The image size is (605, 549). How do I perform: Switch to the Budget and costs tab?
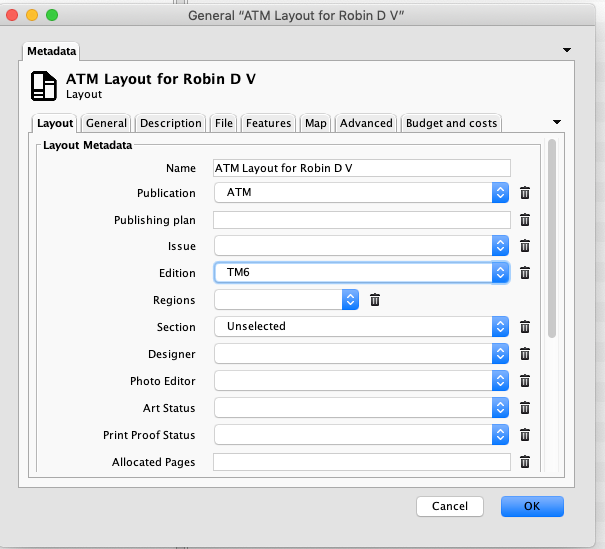tap(451, 123)
